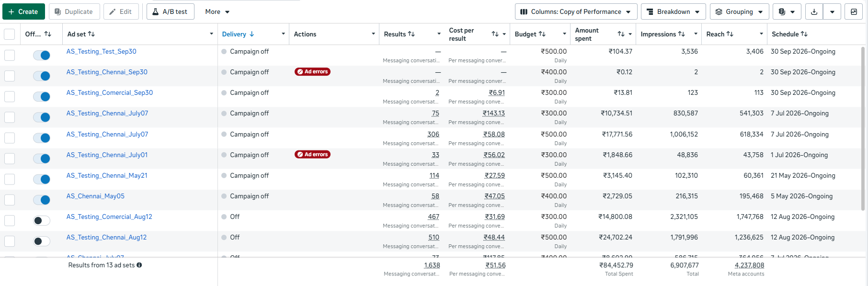This screenshot has height=286, width=868.
Task: Check the select-all checkbox in header
Action: 9,34
